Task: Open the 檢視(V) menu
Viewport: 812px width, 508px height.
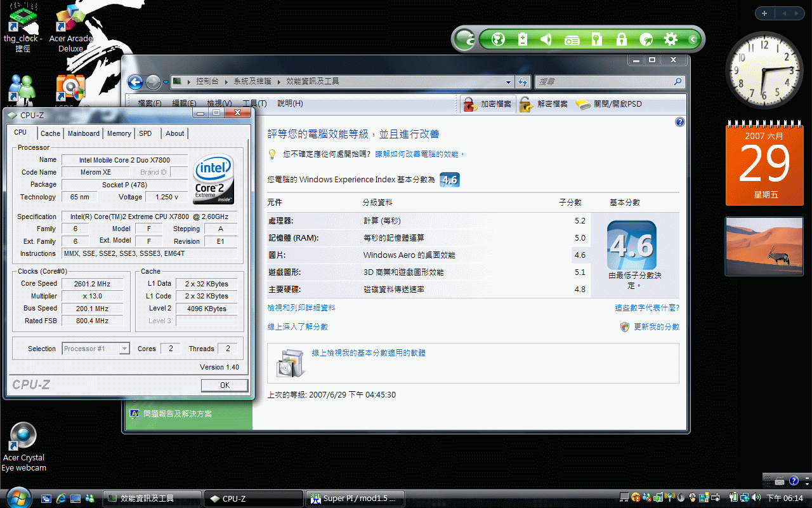Action: click(x=219, y=104)
